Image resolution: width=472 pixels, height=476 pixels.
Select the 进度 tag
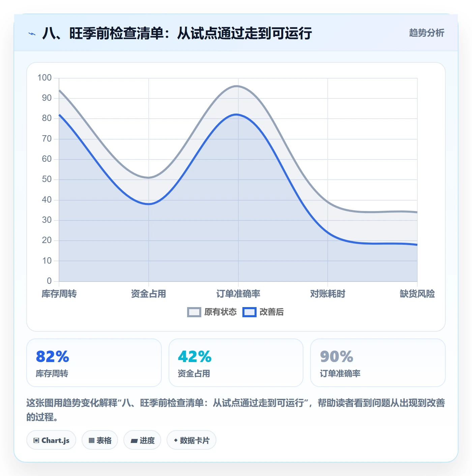pyautogui.click(x=142, y=440)
